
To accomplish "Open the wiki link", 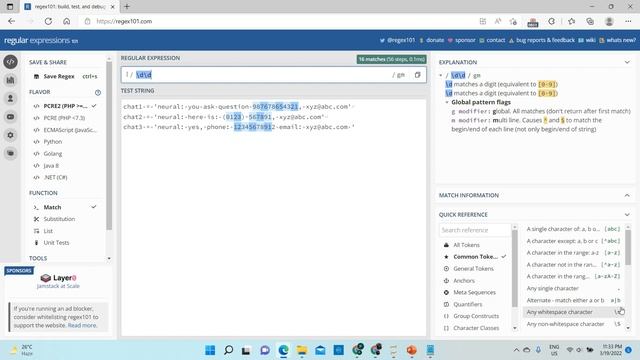I will tap(587, 40).
